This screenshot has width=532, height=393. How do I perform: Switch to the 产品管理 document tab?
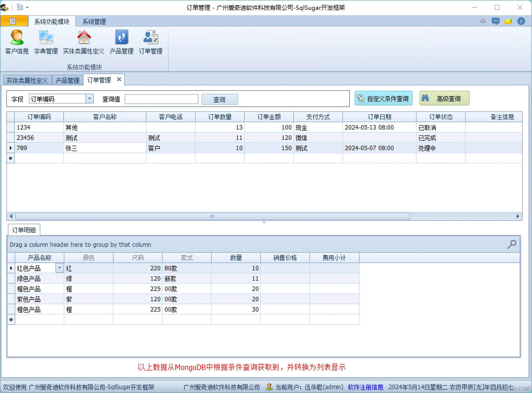(x=68, y=80)
